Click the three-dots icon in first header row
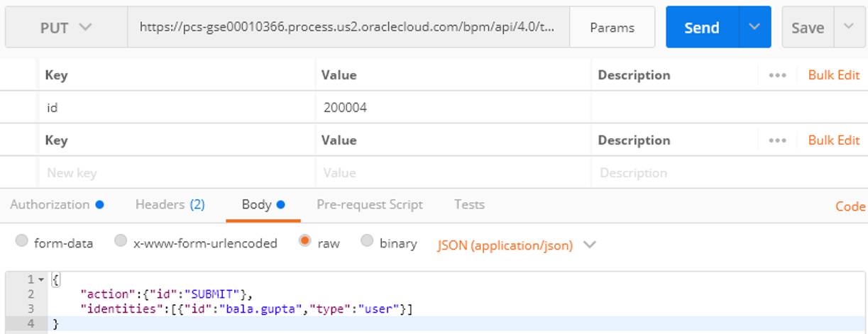868x334 pixels. 777,75
